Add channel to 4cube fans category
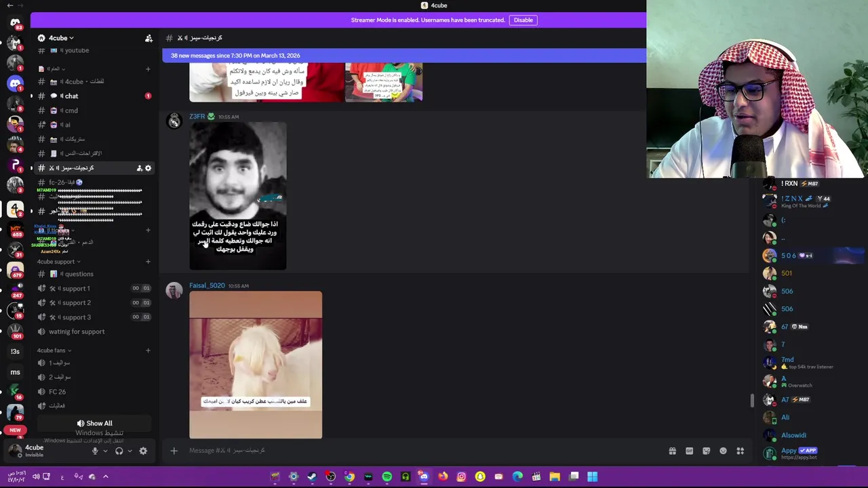This screenshot has width=868, height=488. [148, 350]
